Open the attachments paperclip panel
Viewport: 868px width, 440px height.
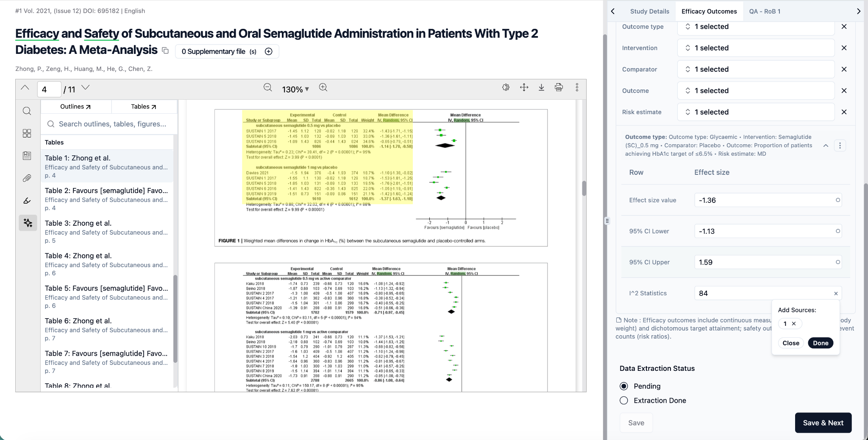click(x=27, y=178)
